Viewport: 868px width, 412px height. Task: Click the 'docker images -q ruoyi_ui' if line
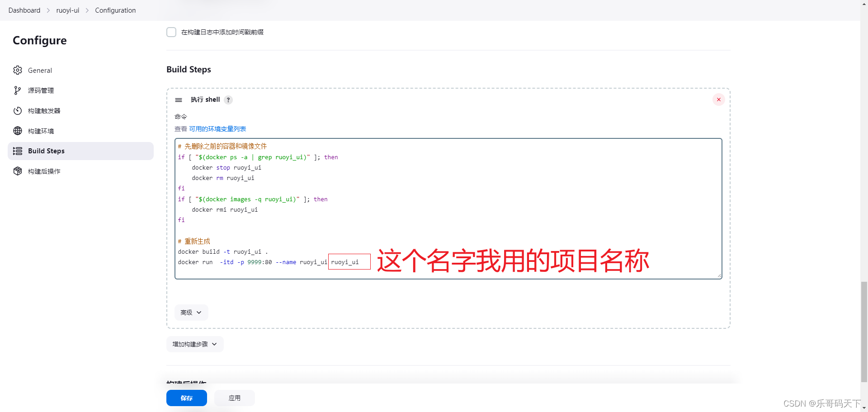point(253,199)
